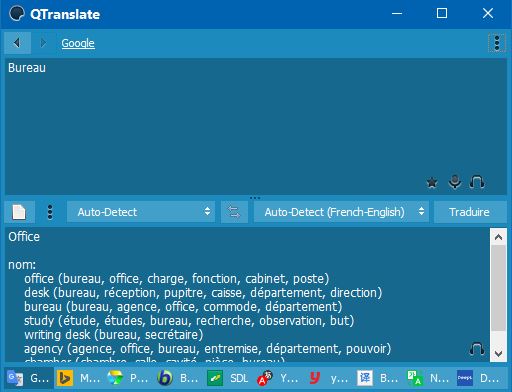
Task: Click the results scrollbar down arrow
Action: (x=498, y=353)
